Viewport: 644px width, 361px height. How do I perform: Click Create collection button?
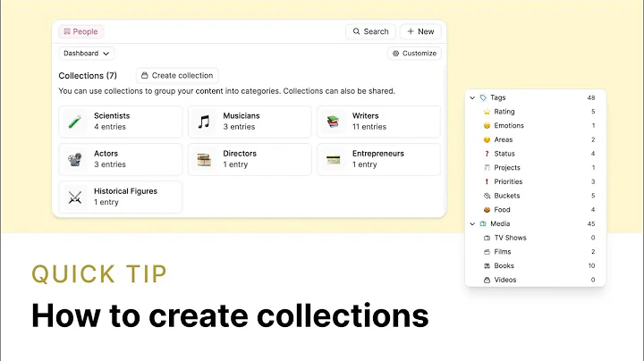177,75
